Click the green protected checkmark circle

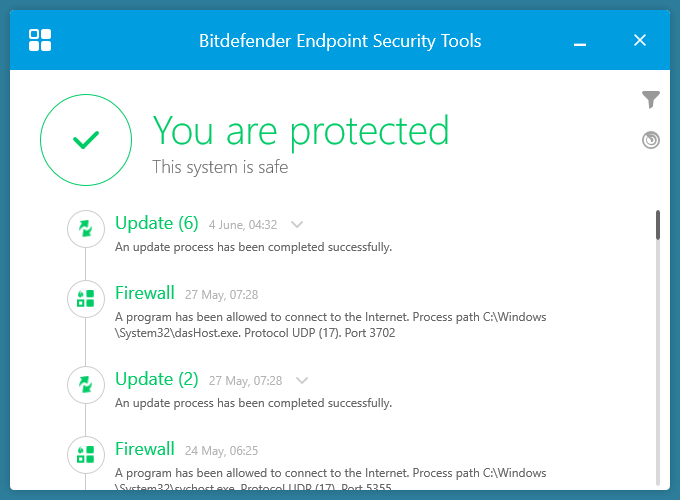pos(86,141)
